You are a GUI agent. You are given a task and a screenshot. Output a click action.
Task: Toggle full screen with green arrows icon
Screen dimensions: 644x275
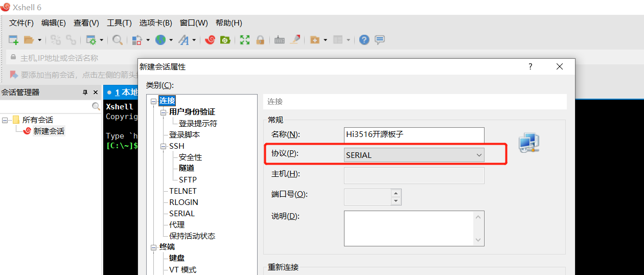pyautogui.click(x=245, y=40)
